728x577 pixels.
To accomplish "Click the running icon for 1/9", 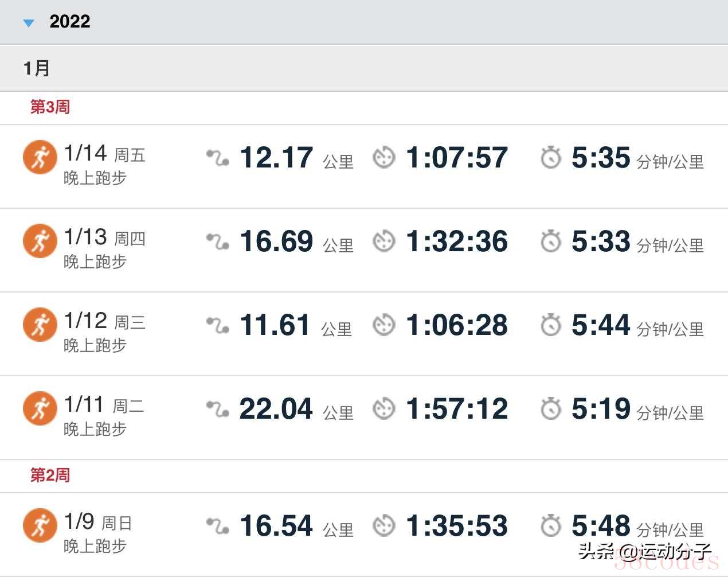I will coord(40,525).
